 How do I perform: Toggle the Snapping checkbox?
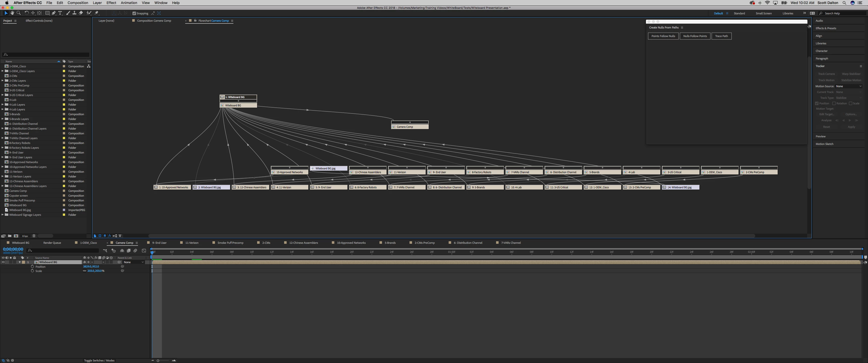[x=134, y=13]
